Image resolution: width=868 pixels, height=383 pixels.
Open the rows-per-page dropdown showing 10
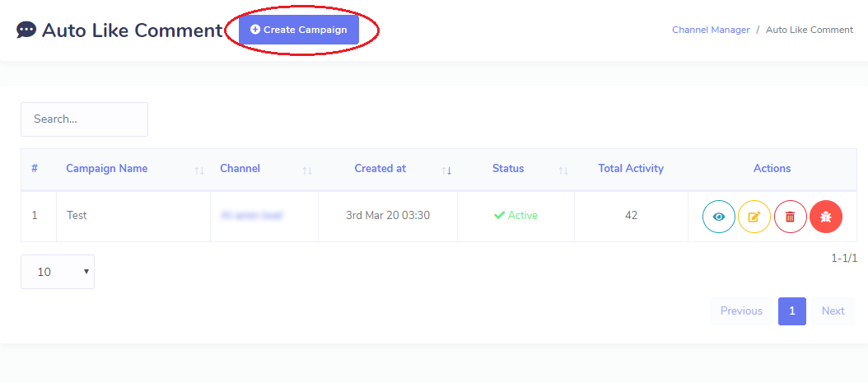[58, 272]
